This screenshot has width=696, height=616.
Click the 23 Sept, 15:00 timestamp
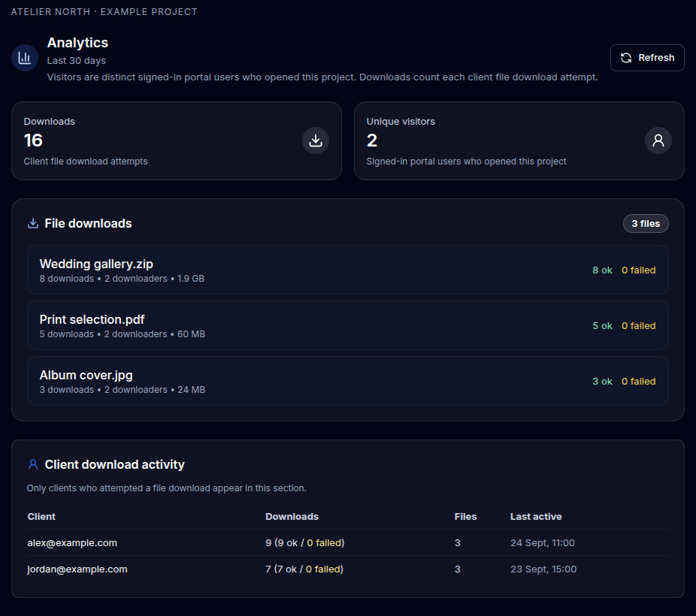(543, 569)
